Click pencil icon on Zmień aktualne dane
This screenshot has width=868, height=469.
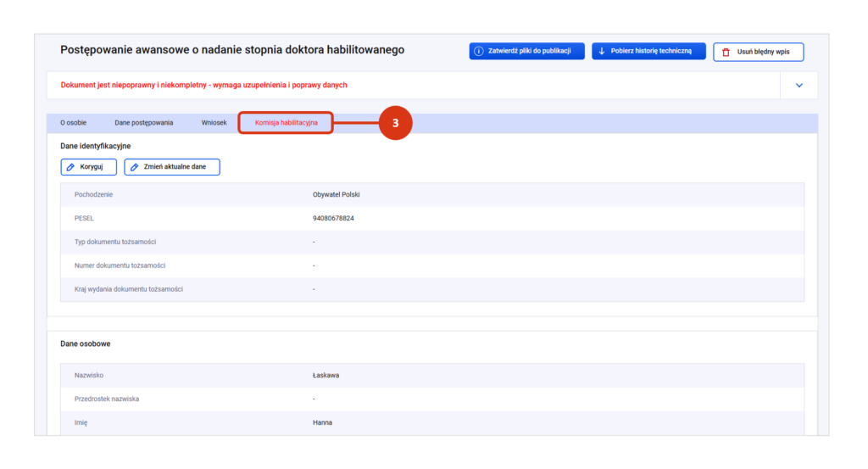tap(135, 167)
